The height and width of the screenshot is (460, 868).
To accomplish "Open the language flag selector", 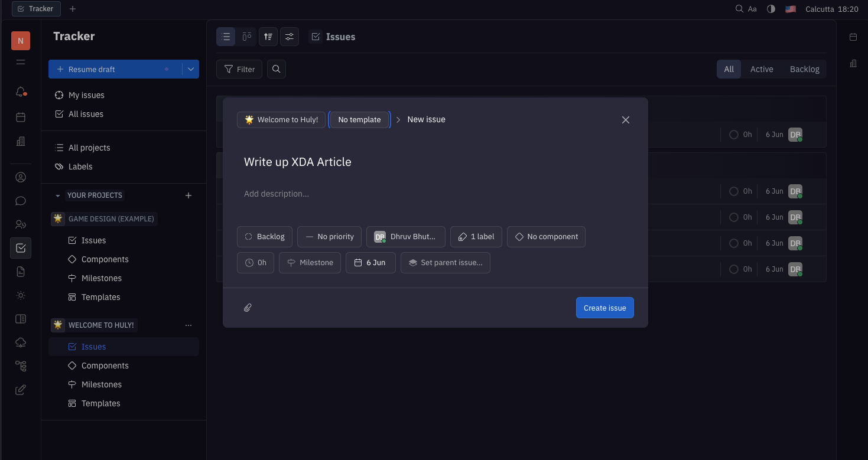I will click(x=791, y=9).
